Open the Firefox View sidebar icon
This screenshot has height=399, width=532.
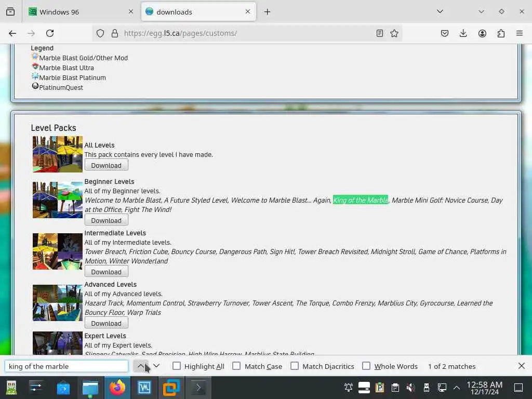10,12
